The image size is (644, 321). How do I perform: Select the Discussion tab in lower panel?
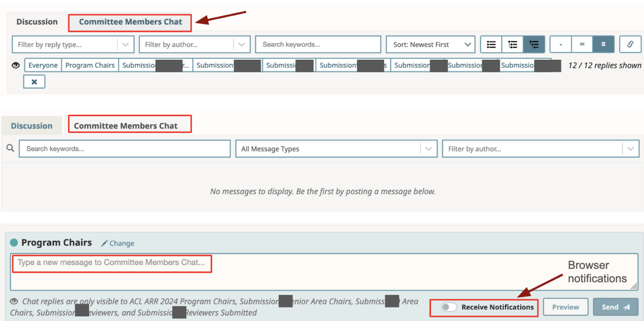tap(32, 126)
